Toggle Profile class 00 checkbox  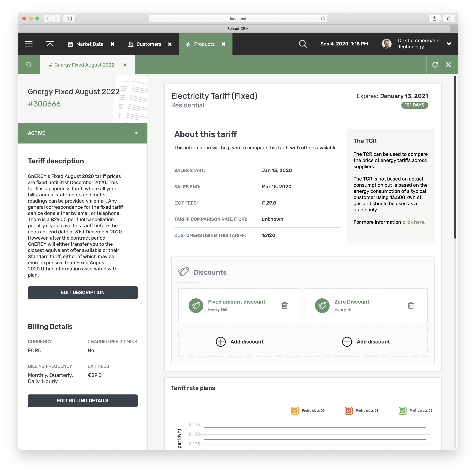295,411
